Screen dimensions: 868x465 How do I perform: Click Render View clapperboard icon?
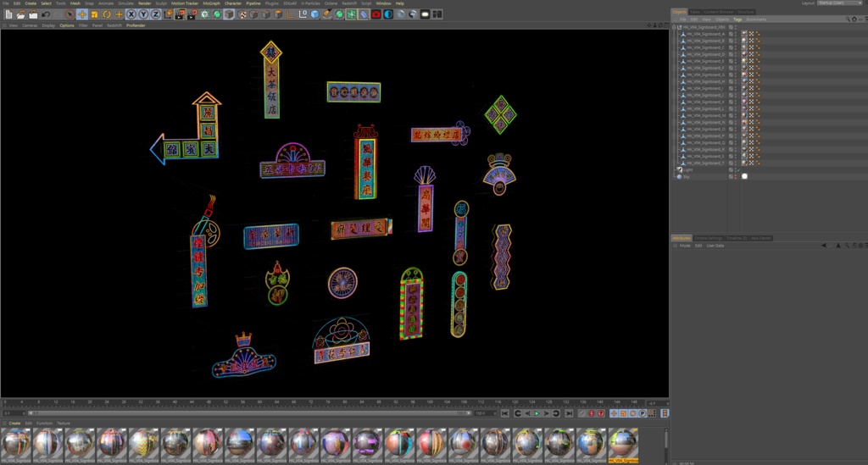[180, 14]
